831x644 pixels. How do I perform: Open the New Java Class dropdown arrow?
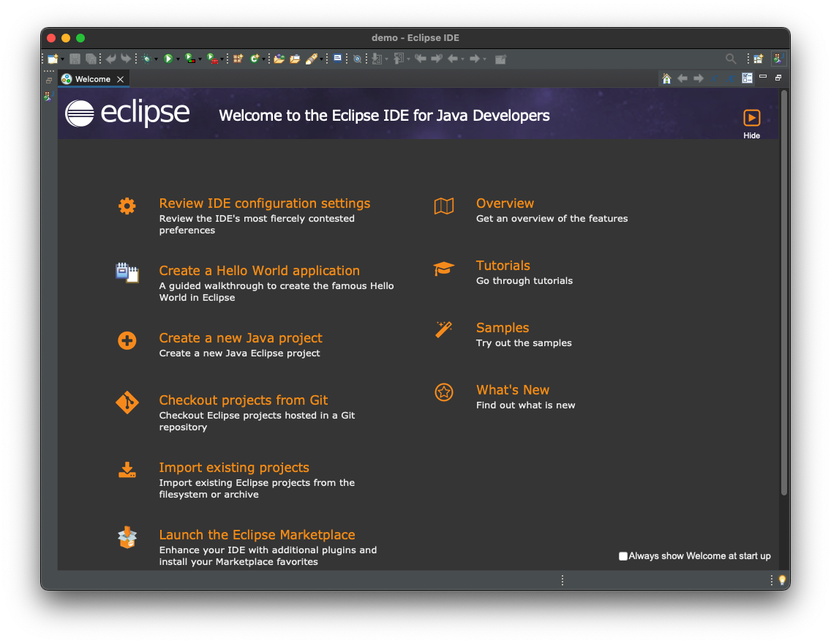tap(263, 59)
